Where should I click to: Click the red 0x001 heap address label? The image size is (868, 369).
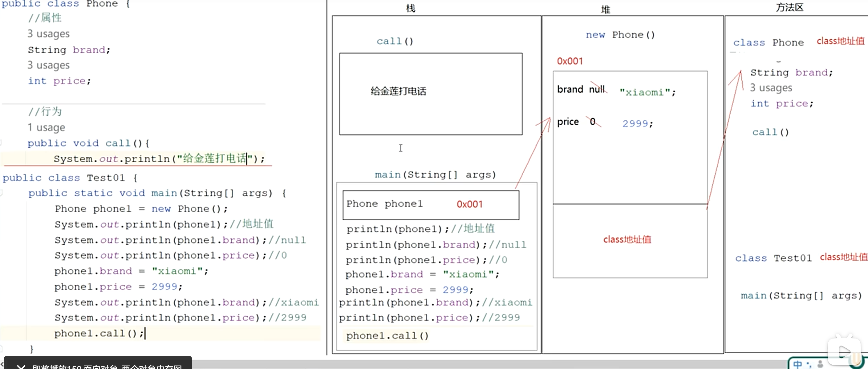[570, 61]
